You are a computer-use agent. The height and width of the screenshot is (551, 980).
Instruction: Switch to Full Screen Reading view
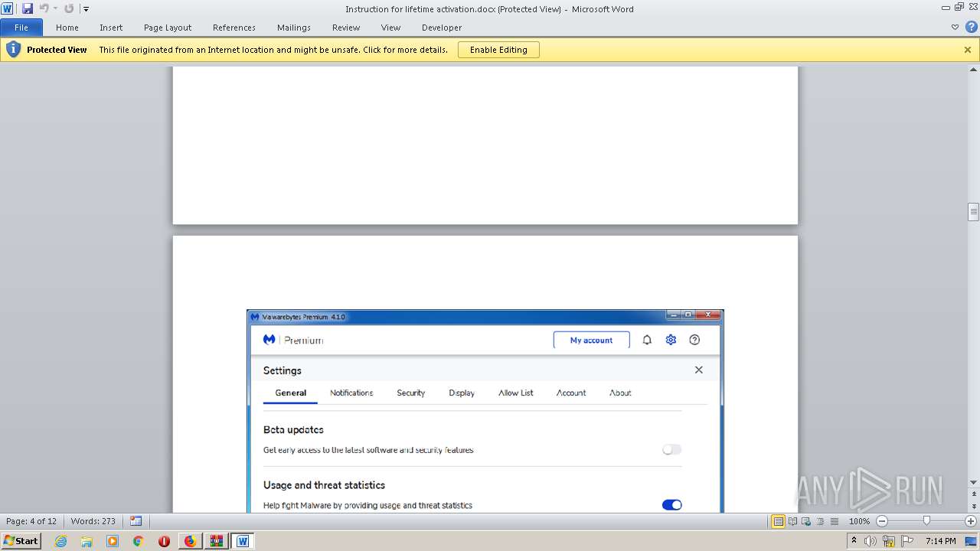pos(792,521)
